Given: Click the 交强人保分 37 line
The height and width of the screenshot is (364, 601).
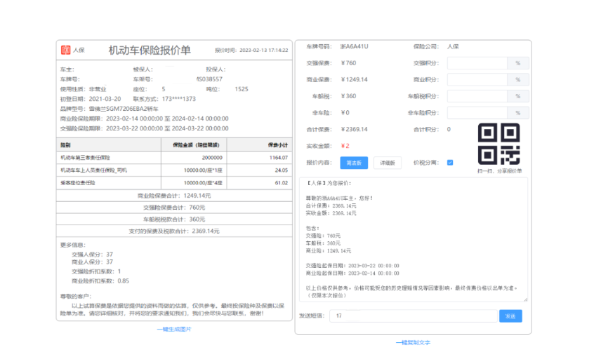Looking at the screenshot, I should 93,254.
